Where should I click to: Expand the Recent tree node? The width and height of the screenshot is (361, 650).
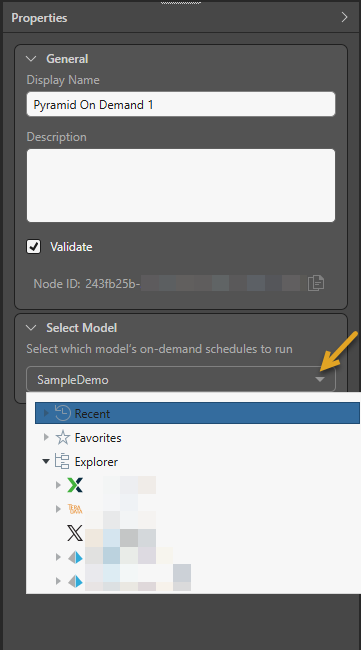point(46,413)
